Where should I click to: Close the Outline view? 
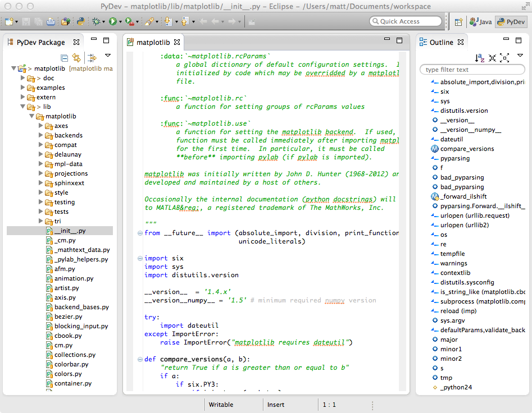click(x=461, y=42)
